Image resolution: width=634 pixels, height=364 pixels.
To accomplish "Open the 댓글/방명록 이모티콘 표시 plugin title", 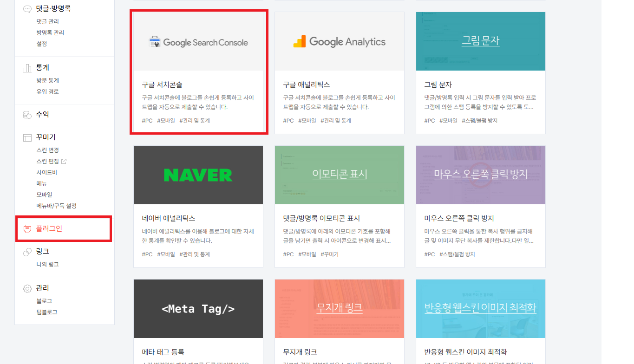I will click(x=321, y=218).
